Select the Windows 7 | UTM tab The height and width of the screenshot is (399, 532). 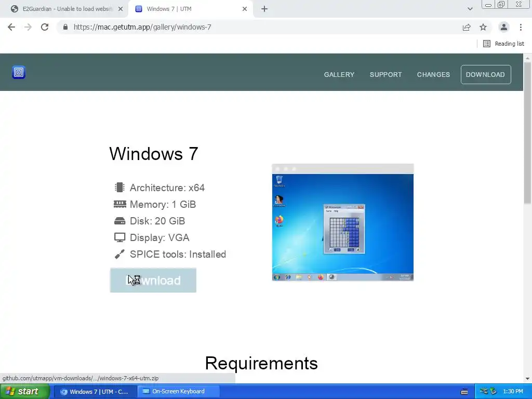tap(190, 9)
